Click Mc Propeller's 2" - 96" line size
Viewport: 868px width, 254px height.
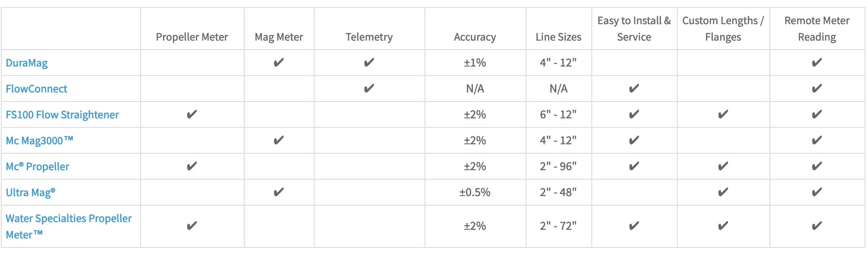click(558, 166)
